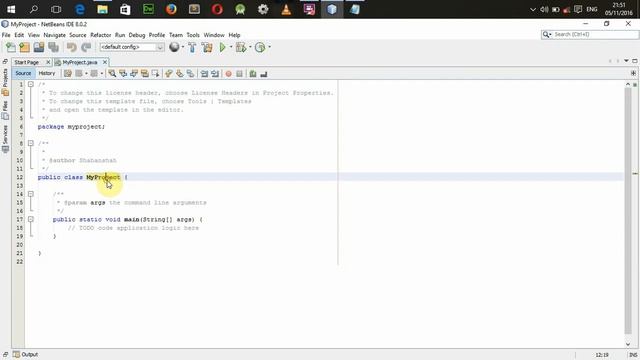Switch to Source view
Screen dimensions: 640x360
(x=23, y=73)
